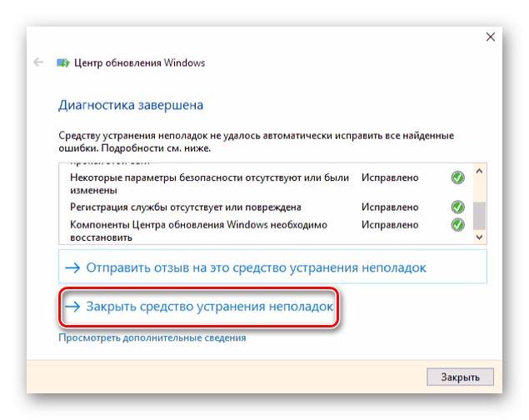Image resolution: width=529 pixels, height=420 pixels.
Task: Click the green checkmark beside "Некоторые параметры безопасности"
Action: (x=458, y=177)
